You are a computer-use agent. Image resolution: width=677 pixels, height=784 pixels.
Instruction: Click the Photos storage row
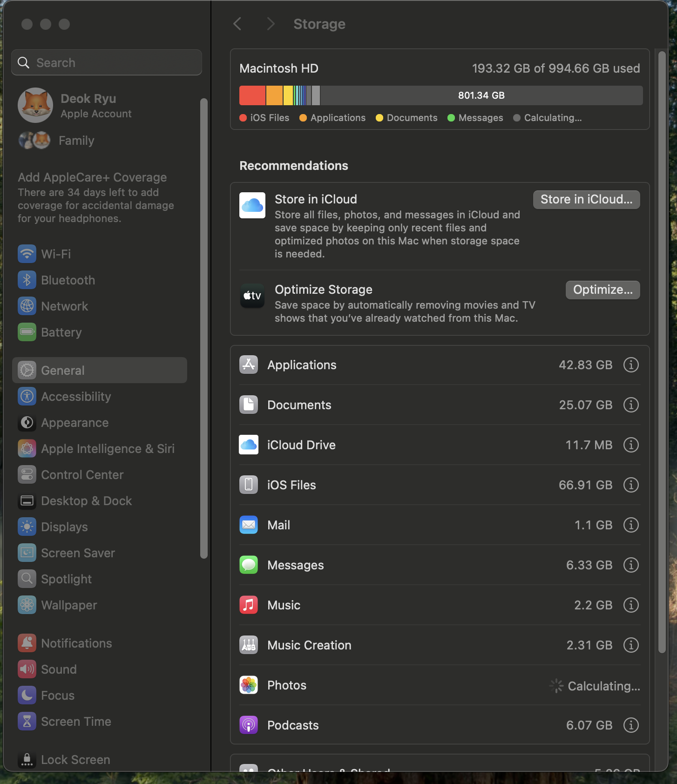pyautogui.click(x=440, y=685)
